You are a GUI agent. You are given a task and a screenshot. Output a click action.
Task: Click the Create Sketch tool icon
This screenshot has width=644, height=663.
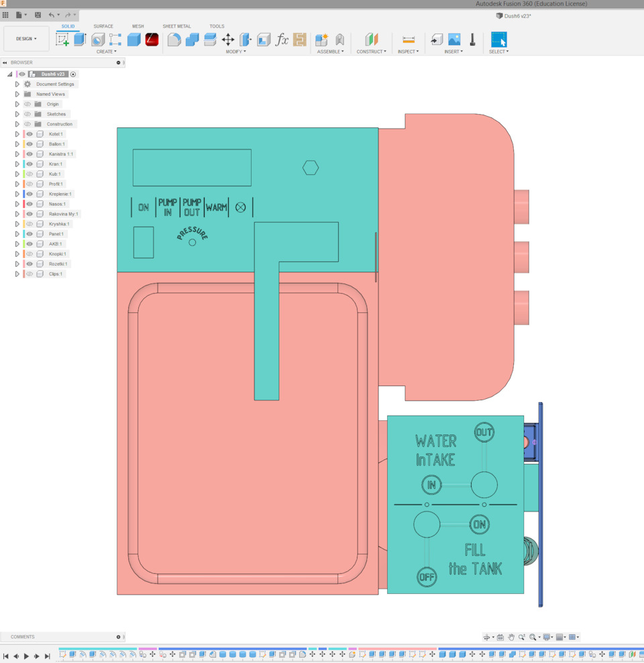[x=62, y=40]
